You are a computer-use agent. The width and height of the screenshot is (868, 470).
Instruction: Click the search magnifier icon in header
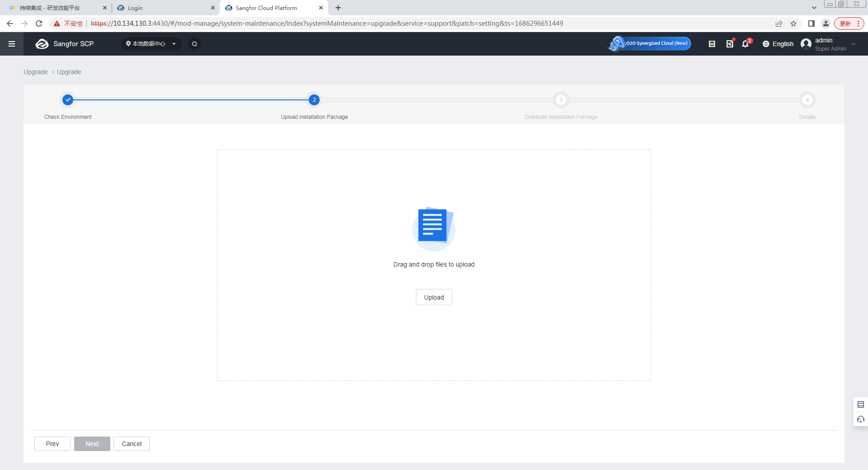pos(194,44)
